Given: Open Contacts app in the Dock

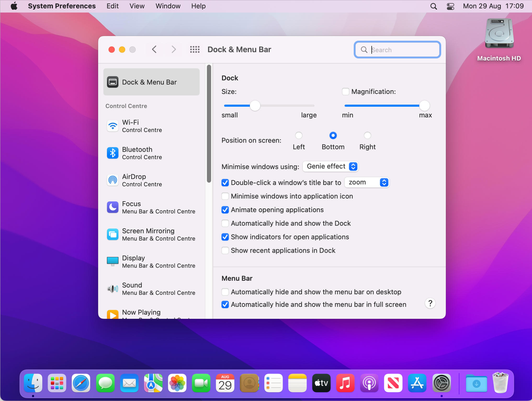Looking at the screenshot, I should coord(249,383).
